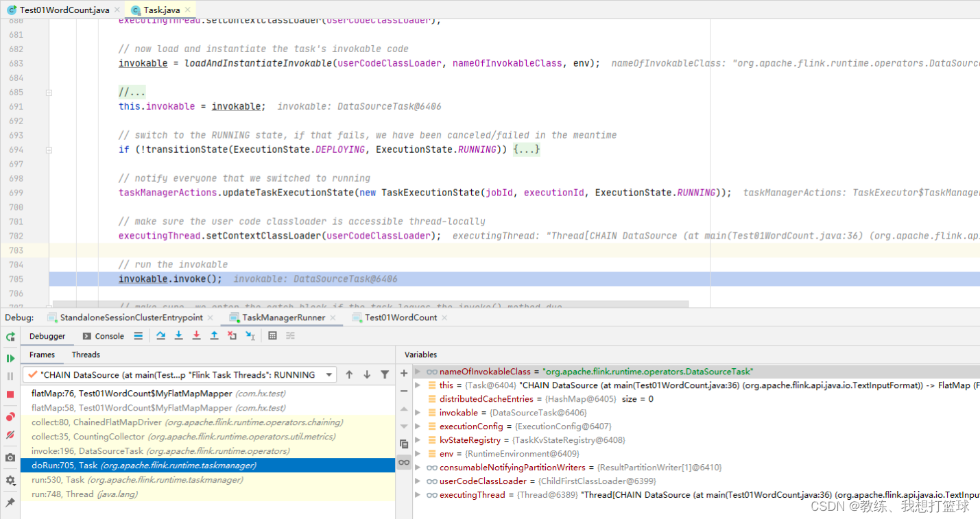Expand the nameOfInvokableClass variable
980x519 pixels.
418,372
